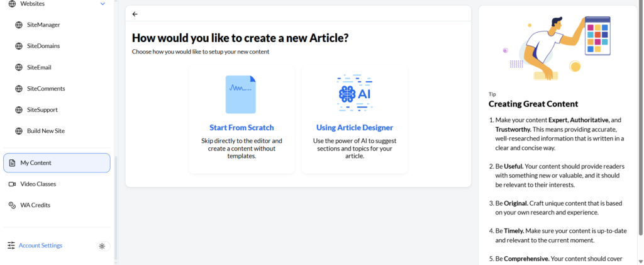
Task: Click the coins icon next to WA Credits
Action: 12,205
